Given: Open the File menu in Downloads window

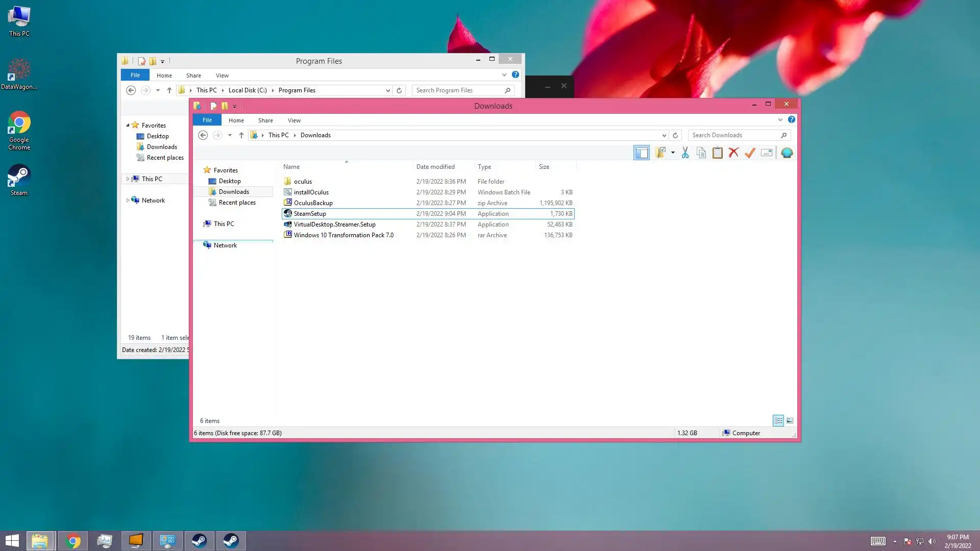Looking at the screenshot, I should pyautogui.click(x=207, y=120).
